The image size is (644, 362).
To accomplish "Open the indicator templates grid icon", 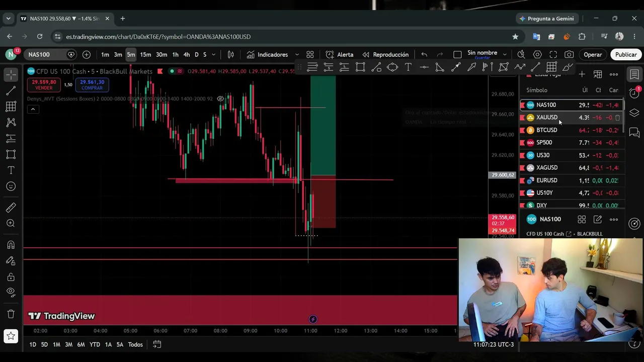I will tap(310, 54).
